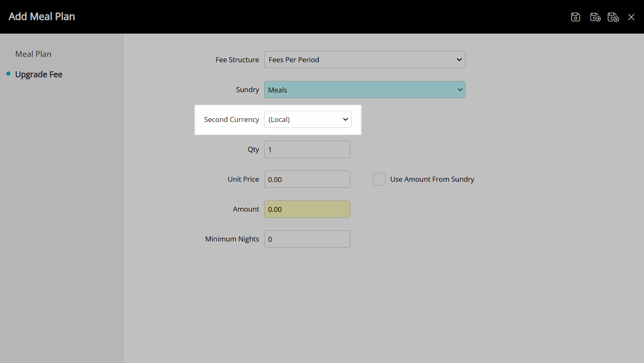This screenshot has width=644, height=363.
Task: Click the Amount field
Action: (307, 209)
